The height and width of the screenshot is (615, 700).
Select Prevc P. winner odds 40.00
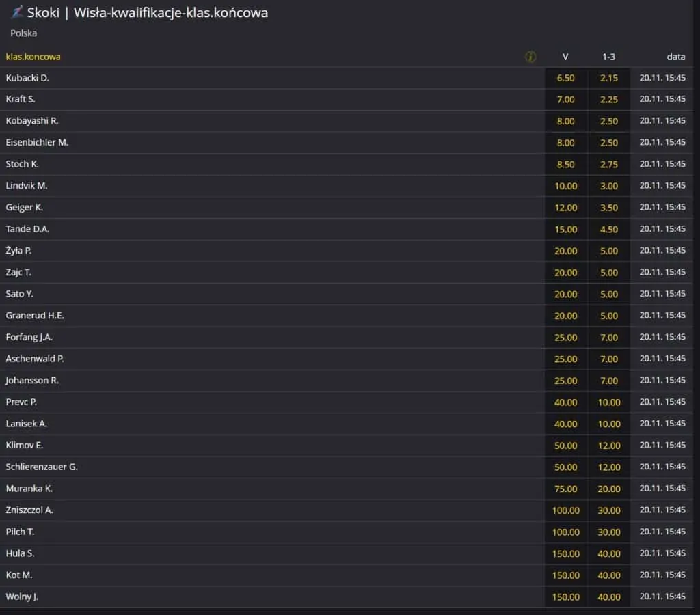click(x=565, y=402)
